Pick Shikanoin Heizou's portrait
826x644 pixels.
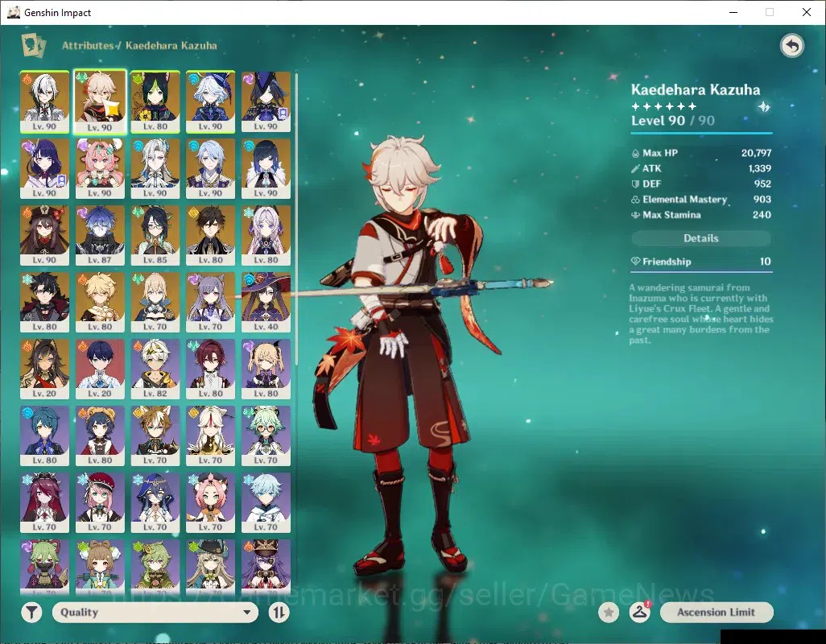click(x=211, y=369)
